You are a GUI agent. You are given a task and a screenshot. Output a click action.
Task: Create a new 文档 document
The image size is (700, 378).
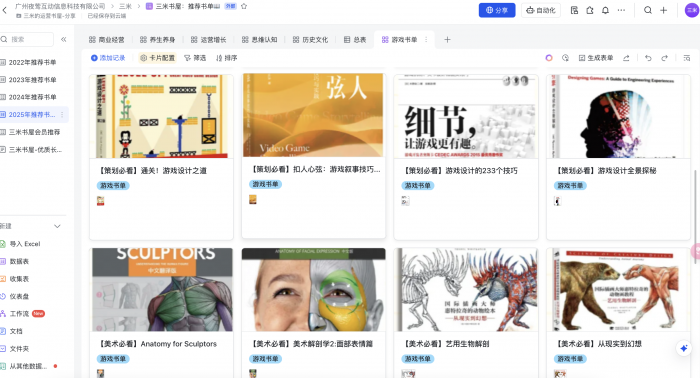click(x=16, y=331)
